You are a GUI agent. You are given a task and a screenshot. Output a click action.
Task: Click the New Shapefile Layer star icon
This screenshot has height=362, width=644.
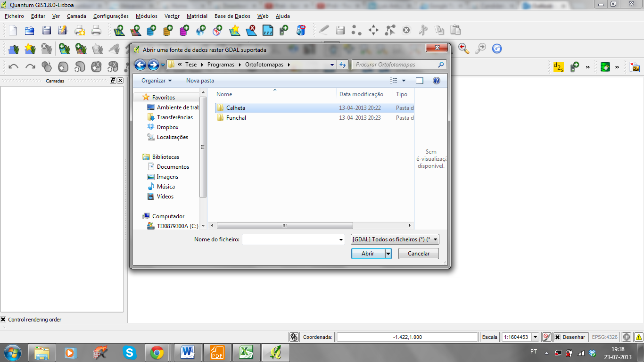234,31
